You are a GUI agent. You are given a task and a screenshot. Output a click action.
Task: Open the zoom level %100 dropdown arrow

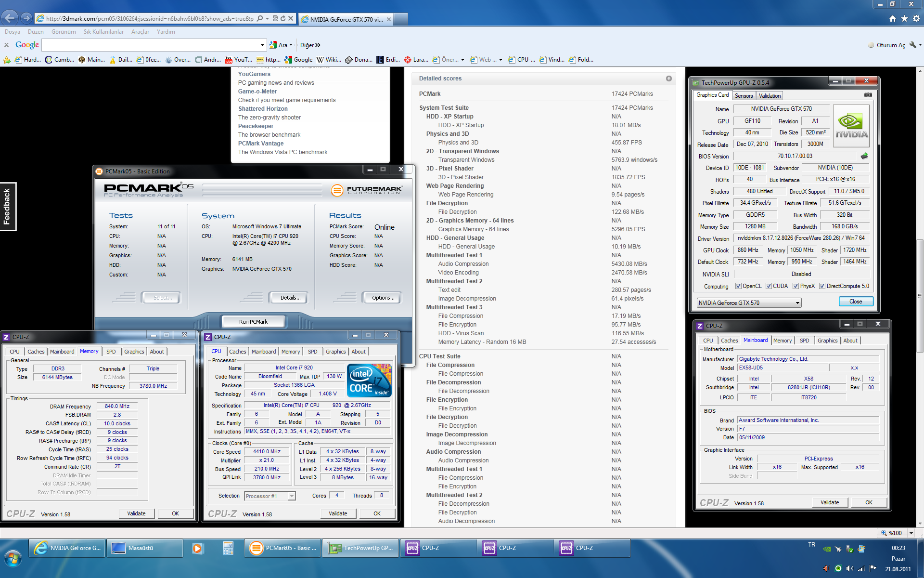pos(911,533)
